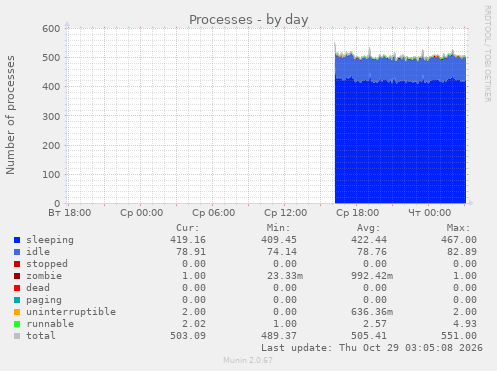Click the 500 y-axis tick label
Image resolution: width=497 pixels, height=371 pixels.
(x=51, y=58)
